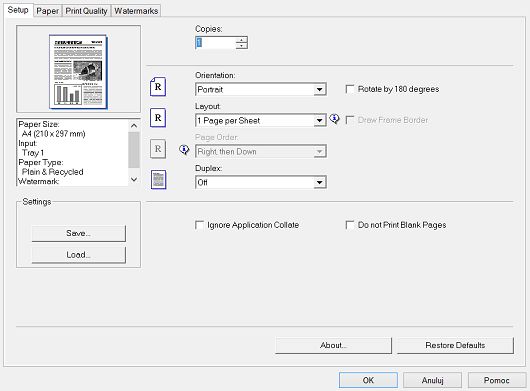Viewport: 530px width, 391px height.
Task: Click scroll down arrow in settings summary list
Action: [134, 179]
